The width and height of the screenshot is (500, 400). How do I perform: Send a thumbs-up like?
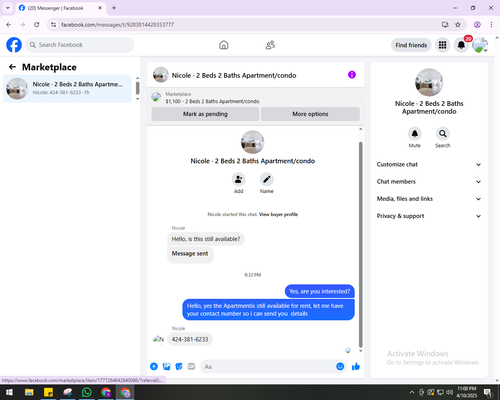pyautogui.click(x=356, y=367)
